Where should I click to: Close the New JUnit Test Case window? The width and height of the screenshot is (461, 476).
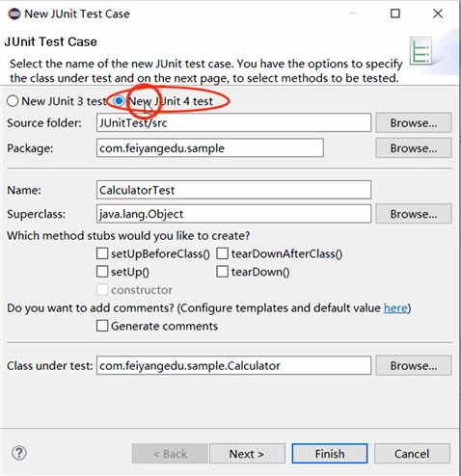(x=438, y=13)
